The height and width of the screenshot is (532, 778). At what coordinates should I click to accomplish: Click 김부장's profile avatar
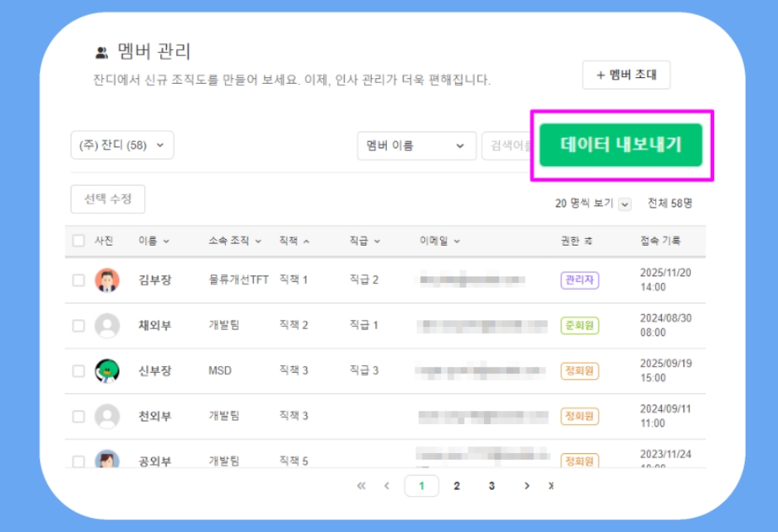click(x=107, y=281)
